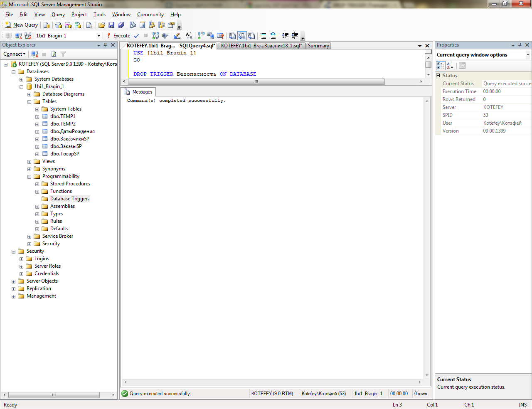This screenshot has width=532, height=409.
Task: Click the Properties Window toolbar icon
Action: (x=171, y=25)
